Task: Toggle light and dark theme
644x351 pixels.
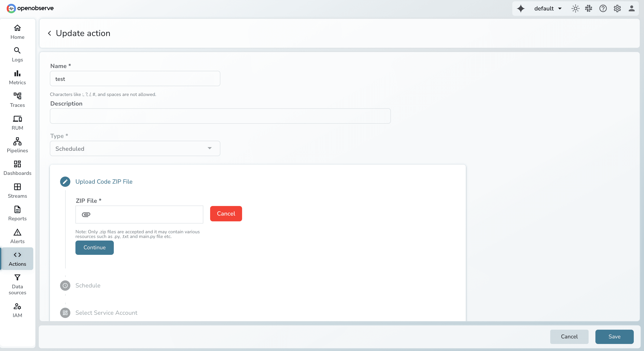Action: click(575, 8)
